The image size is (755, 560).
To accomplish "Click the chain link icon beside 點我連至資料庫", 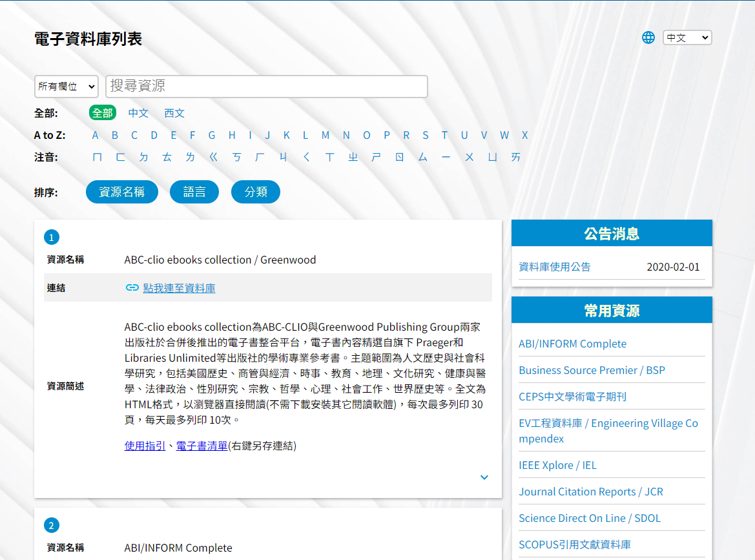I will [132, 287].
